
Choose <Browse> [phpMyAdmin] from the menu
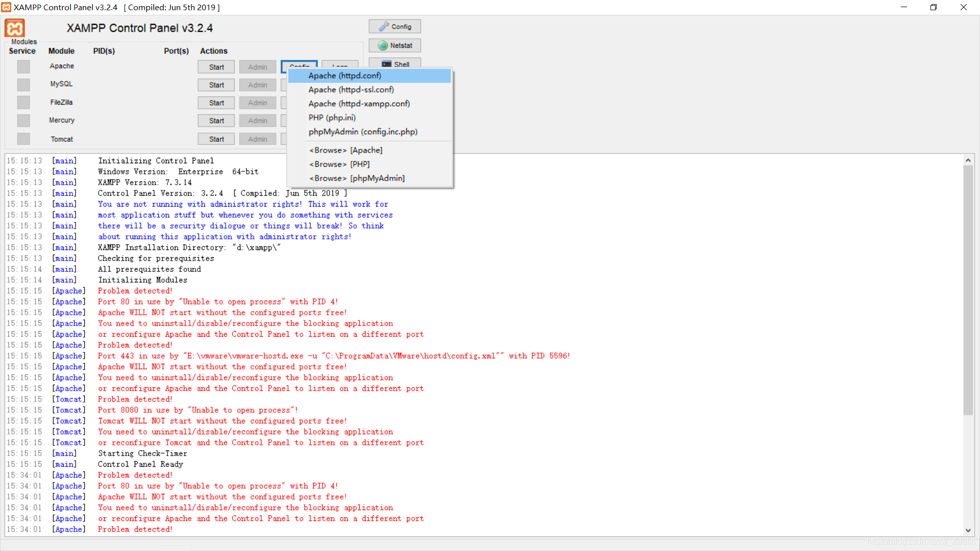[x=370, y=178]
